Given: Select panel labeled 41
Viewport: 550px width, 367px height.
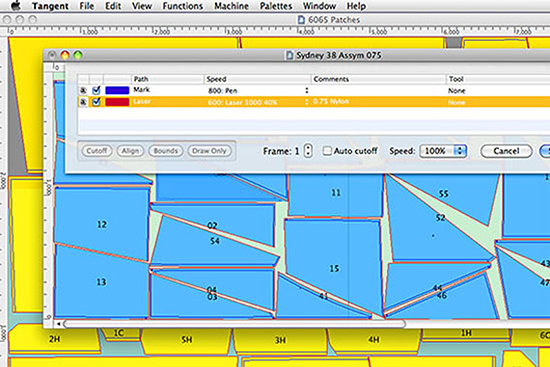Looking at the screenshot, I should click(x=323, y=296).
